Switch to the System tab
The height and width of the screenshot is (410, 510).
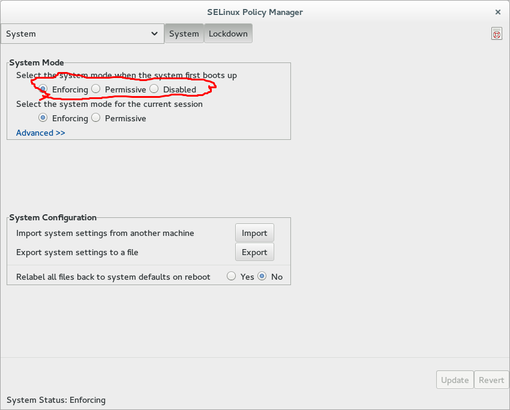click(184, 34)
